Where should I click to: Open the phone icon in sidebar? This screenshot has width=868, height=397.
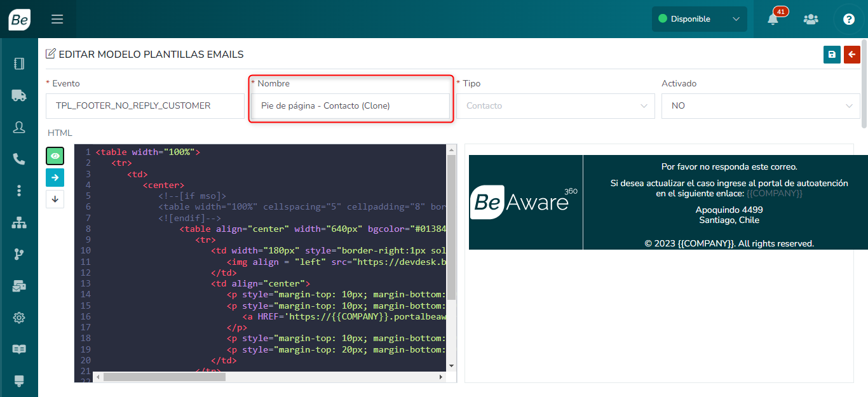(x=19, y=159)
